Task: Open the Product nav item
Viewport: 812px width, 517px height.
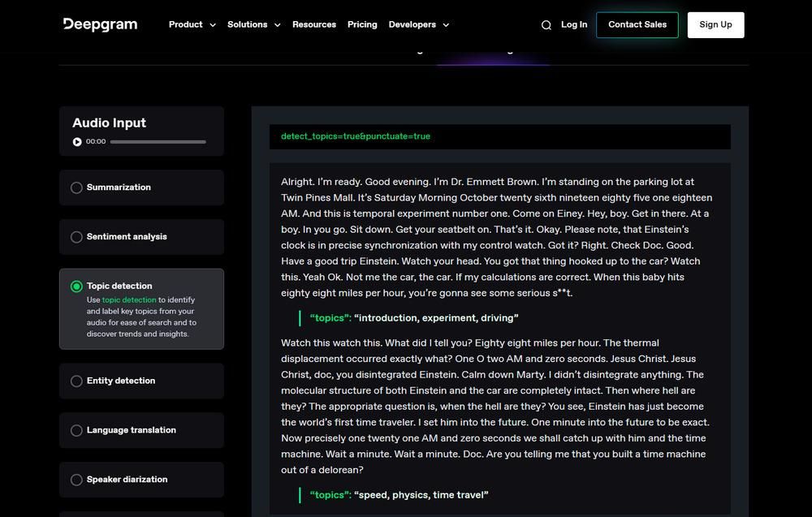Action: tap(185, 24)
